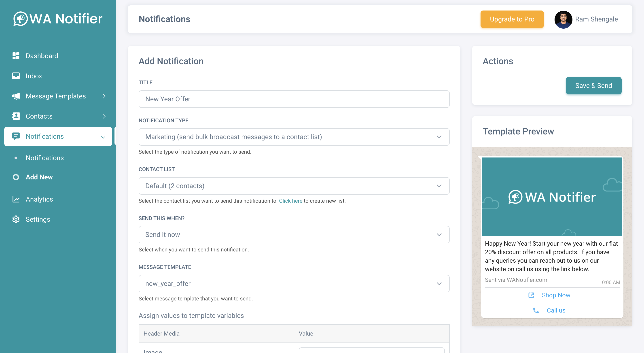Click the '10:00 AM' timestamp in preview

pyautogui.click(x=610, y=283)
